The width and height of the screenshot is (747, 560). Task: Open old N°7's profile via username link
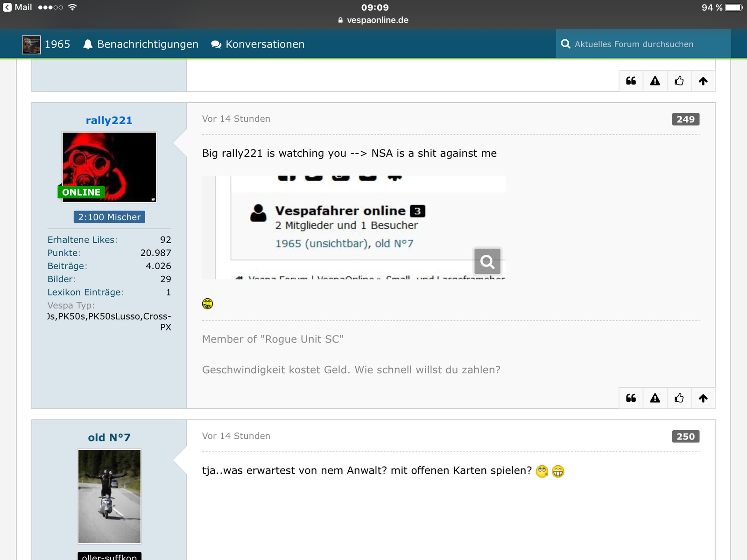pyautogui.click(x=109, y=437)
